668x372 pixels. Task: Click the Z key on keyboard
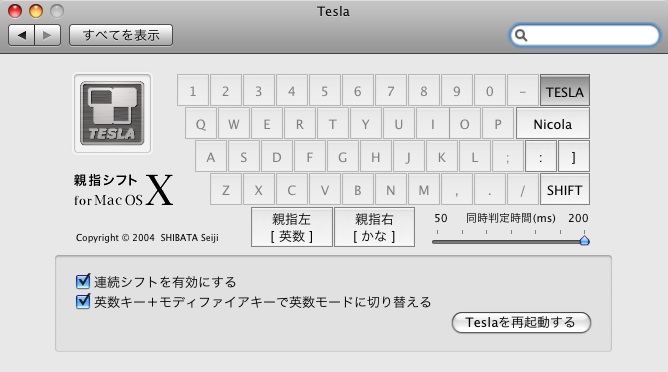coord(226,190)
